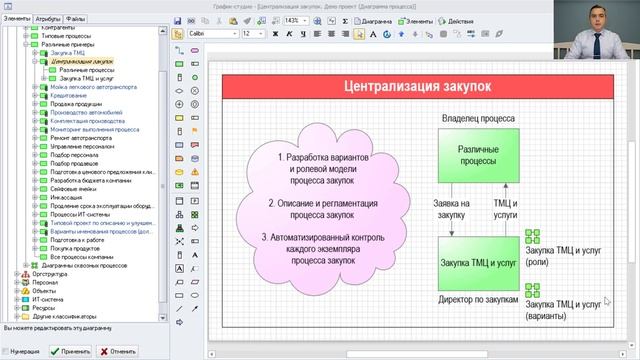The height and width of the screenshot is (360, 640).
Task: Open the Элементы toolbar menu
Action: tap(416, 21)
